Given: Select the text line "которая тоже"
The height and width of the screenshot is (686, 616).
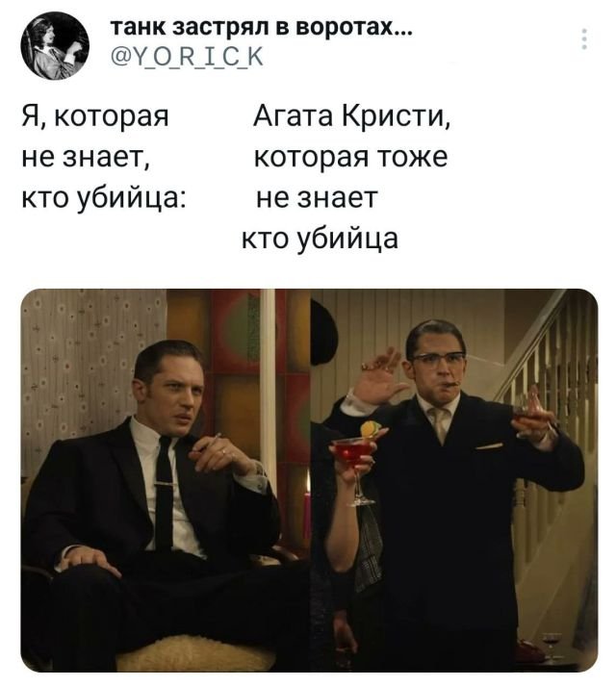Looking at the screenshot, I should tap(351, 158).
